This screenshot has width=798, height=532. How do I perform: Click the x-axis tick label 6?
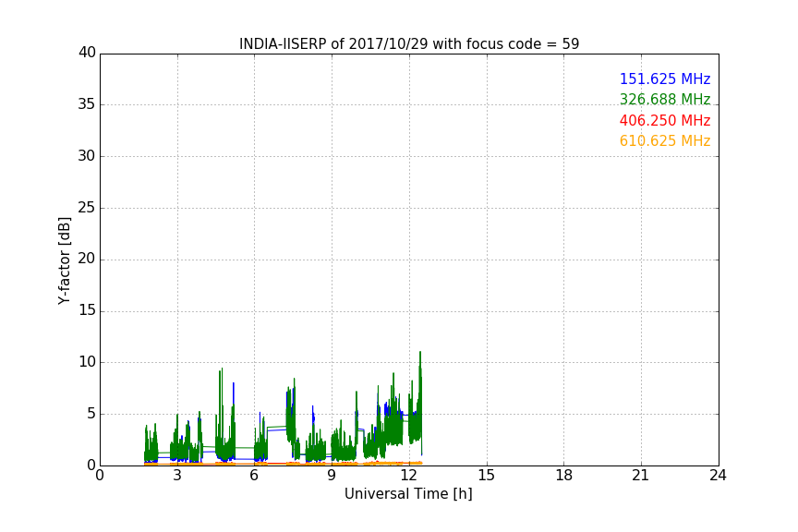254,476
